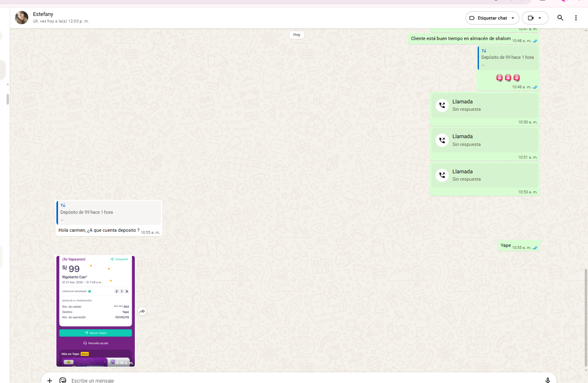Click the sent 'Yape' message bubble

505,246
